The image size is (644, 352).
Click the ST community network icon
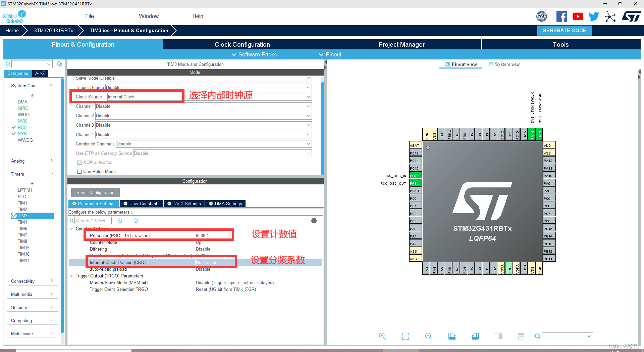[x=610, y=16]
